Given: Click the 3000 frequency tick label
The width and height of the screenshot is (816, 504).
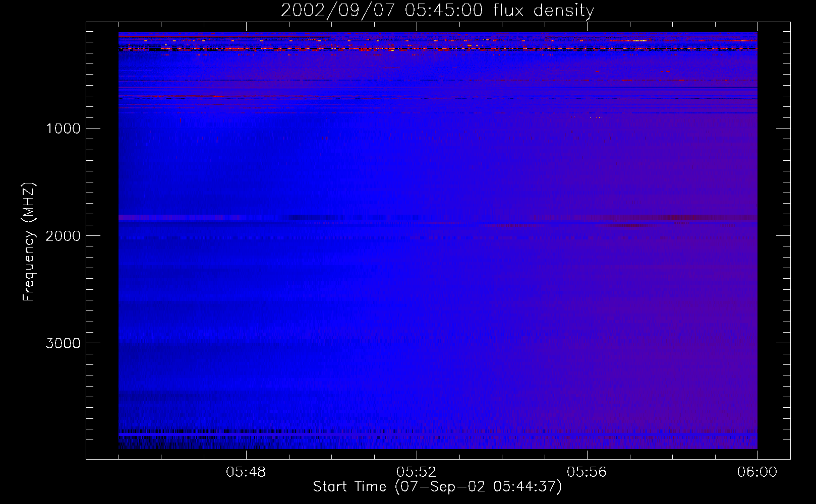Looking at the screenshot, I should (x=63, y=343).
